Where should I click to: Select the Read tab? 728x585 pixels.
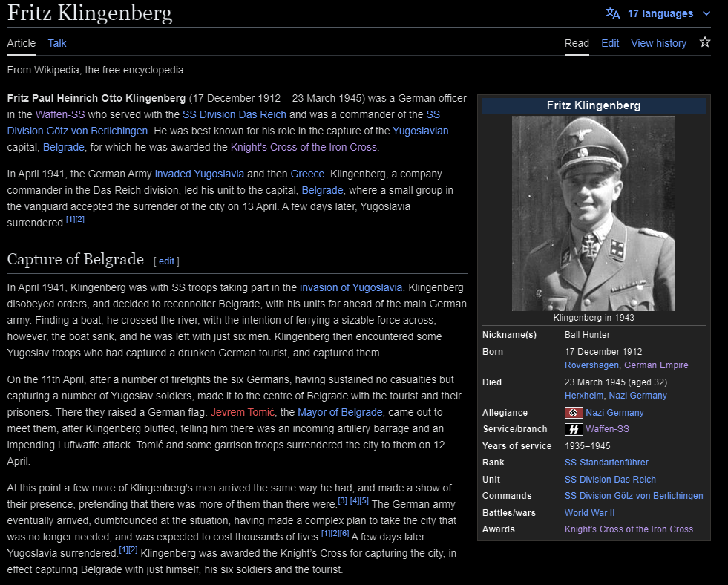(x=577, y=43)
